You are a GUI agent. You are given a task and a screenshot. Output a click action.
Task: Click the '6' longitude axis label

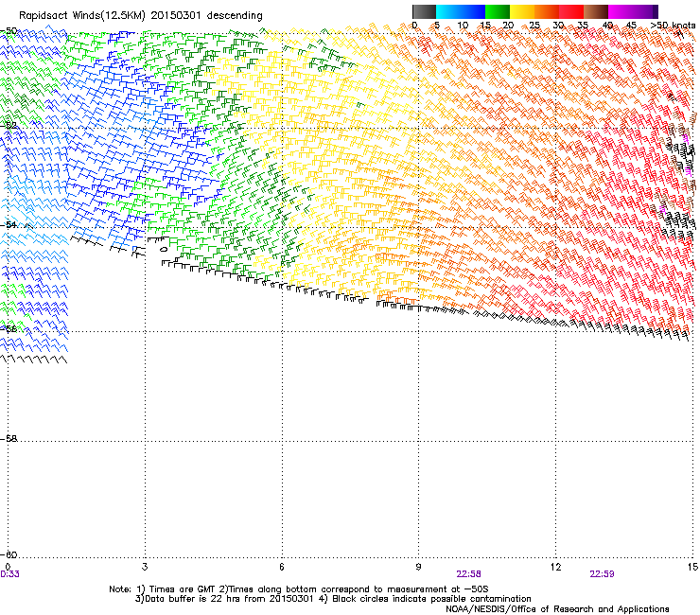282,567
